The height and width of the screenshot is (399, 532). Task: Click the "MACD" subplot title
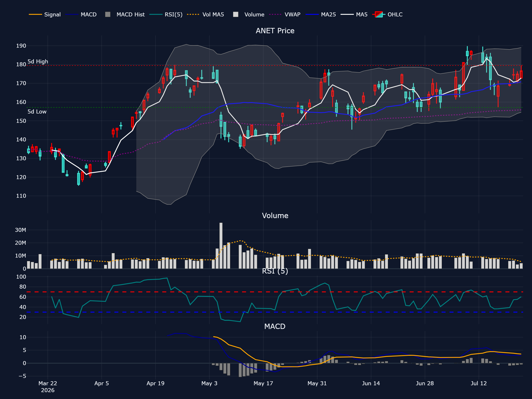coord(275,326)
